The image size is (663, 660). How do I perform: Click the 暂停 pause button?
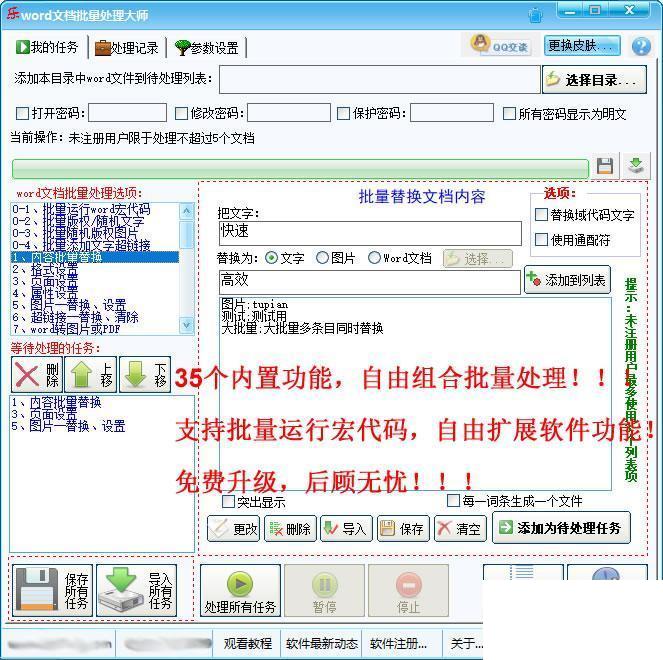[x=324, y=590]
